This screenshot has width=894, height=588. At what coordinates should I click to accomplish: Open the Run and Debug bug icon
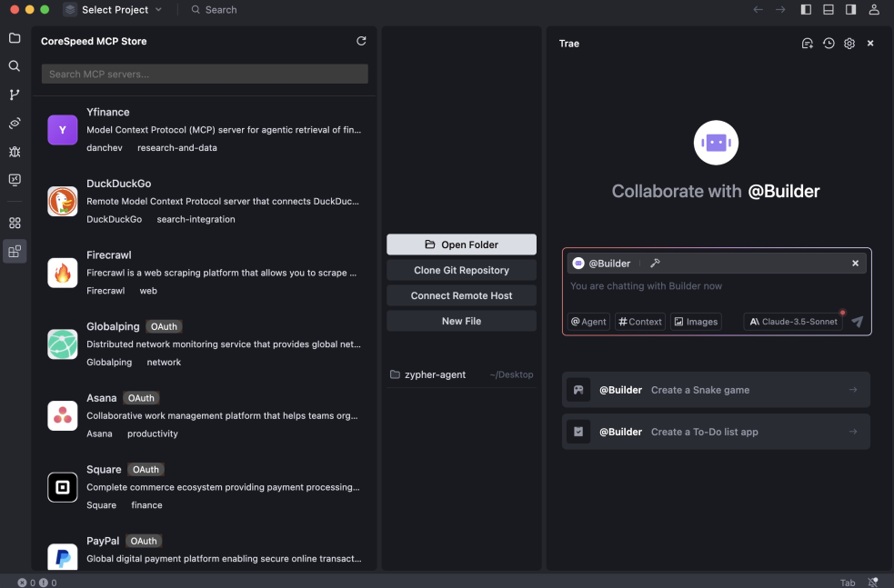pos(15,151)
